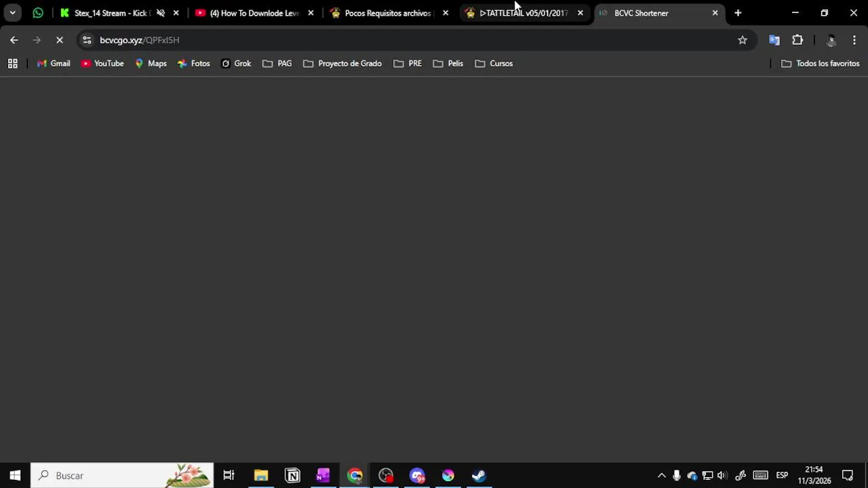The width and height of the screenshot is (868, 488).
Task: Open the Discord taskbar icon
Action: click(417, 475)
